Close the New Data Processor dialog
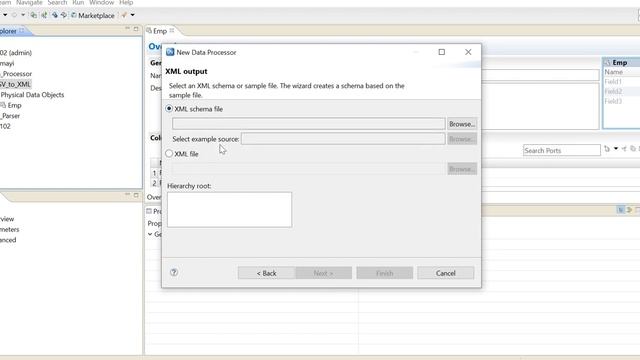 (x=468, y=52)
